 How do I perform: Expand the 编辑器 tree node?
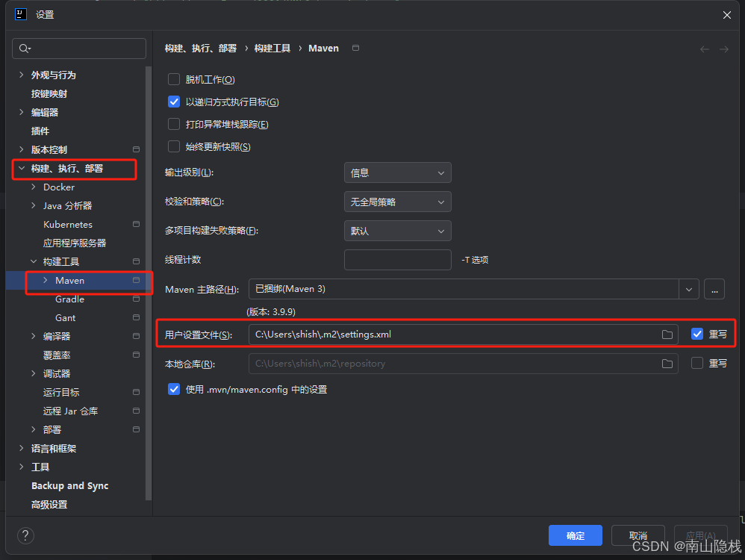point(22,112)
